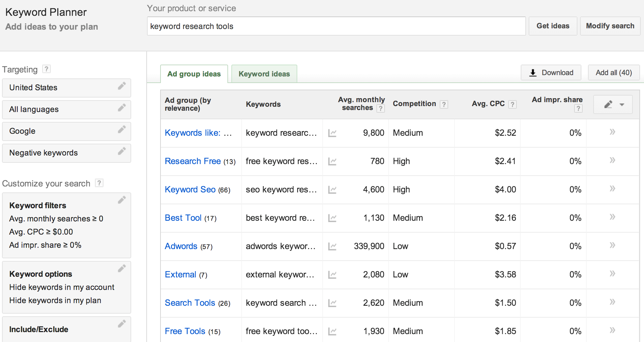Open Competition column help icon
The height and width of the screenshot is (342, 644).
(444, 104)
